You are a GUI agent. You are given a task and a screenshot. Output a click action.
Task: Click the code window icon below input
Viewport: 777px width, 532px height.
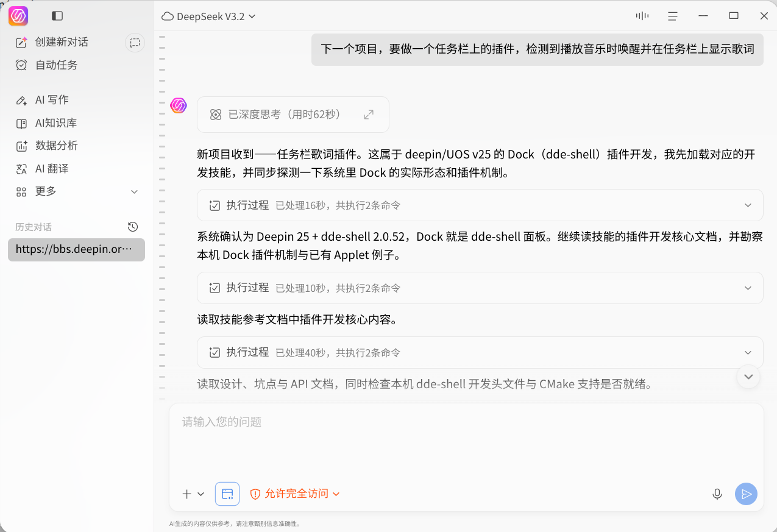(227, 494)
